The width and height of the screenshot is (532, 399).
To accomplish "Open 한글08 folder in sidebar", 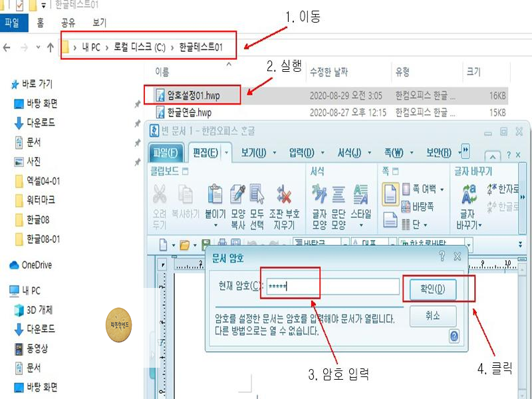I will point(32,220).
